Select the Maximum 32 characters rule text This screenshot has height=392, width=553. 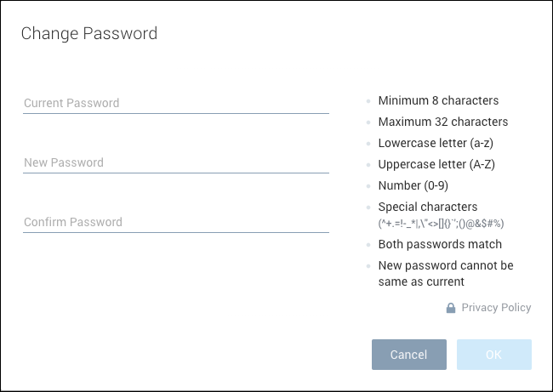(x=442, y=122)
